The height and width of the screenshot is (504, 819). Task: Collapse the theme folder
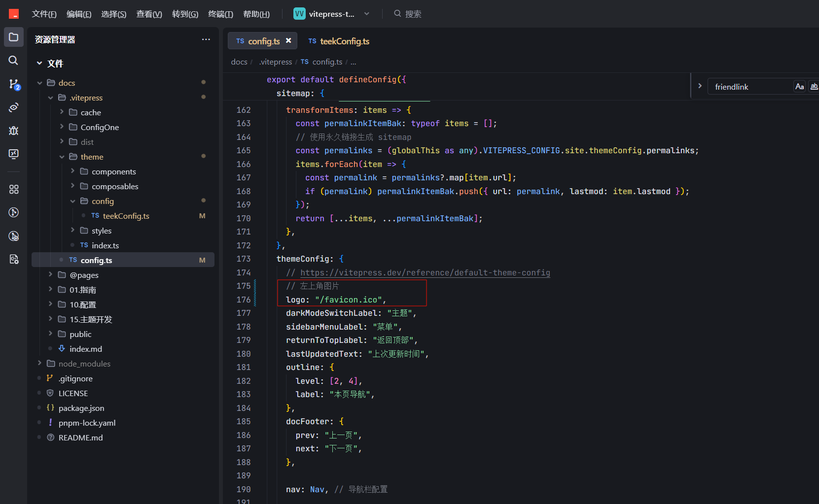pos(62,157)
